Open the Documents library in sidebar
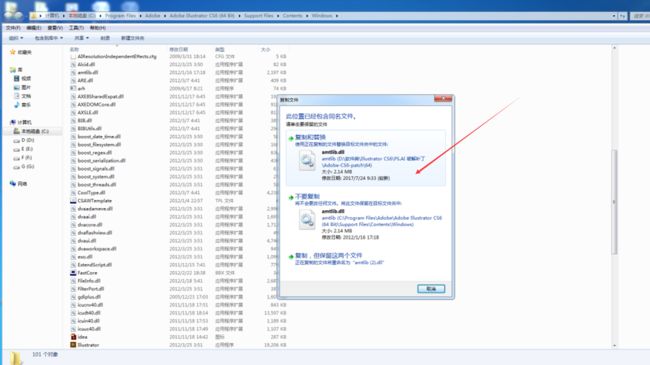The width and height of the screenshot is (650, 365). pyautogui.click(x=22, y=96)
